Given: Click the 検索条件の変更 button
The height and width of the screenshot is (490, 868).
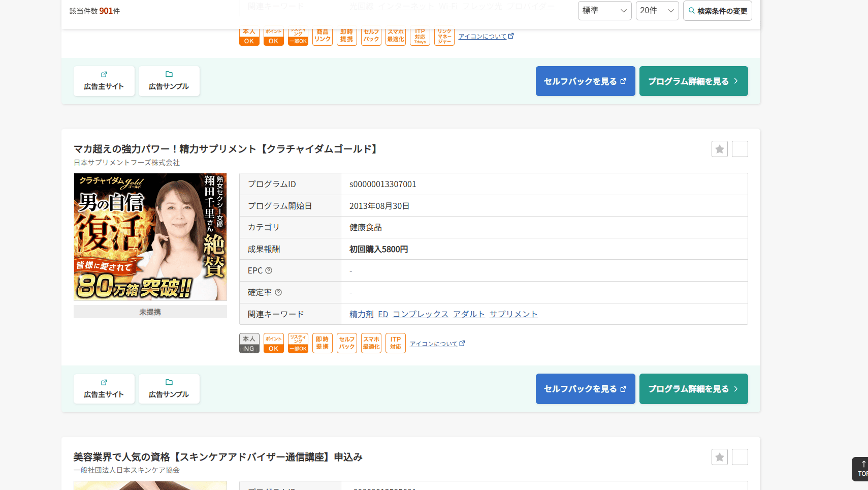Looking at the screenshot, I should pos(718,11).
